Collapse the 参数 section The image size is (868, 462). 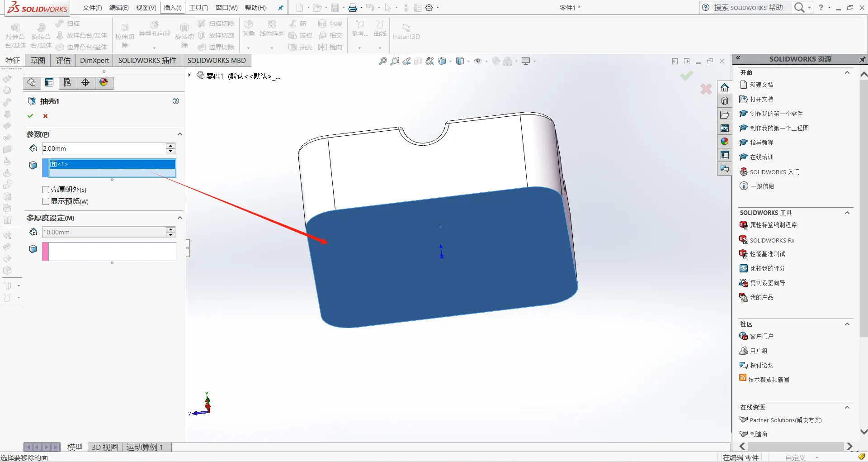(x=179, y=134)
